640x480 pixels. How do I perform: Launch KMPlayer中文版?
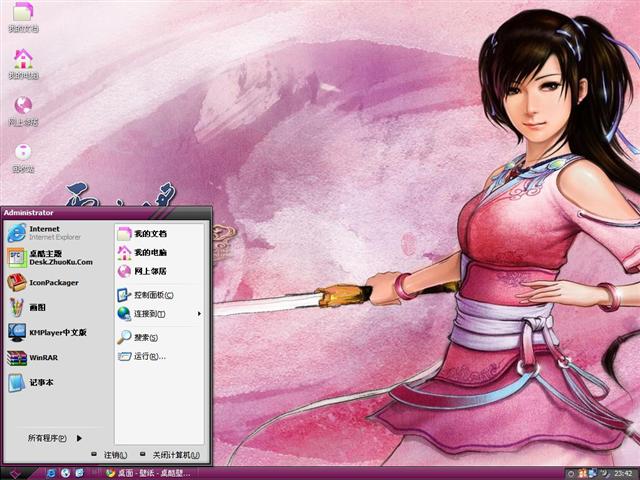47,332
